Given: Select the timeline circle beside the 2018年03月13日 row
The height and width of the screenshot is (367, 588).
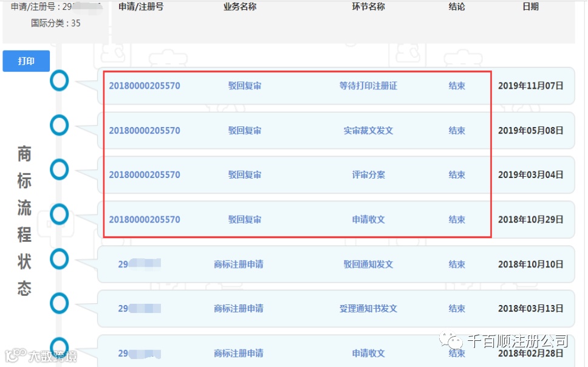Looking at the screenshot, I should [60, 303].
